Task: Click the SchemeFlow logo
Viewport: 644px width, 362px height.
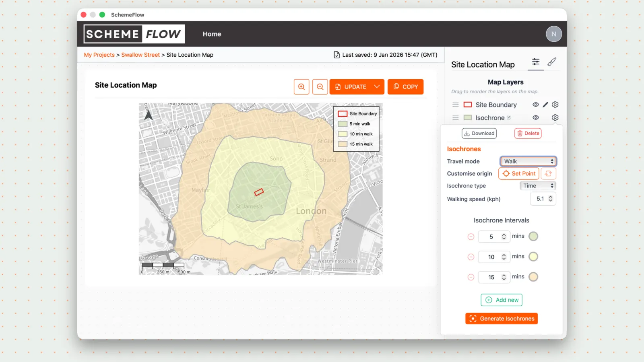Action: 134,34
